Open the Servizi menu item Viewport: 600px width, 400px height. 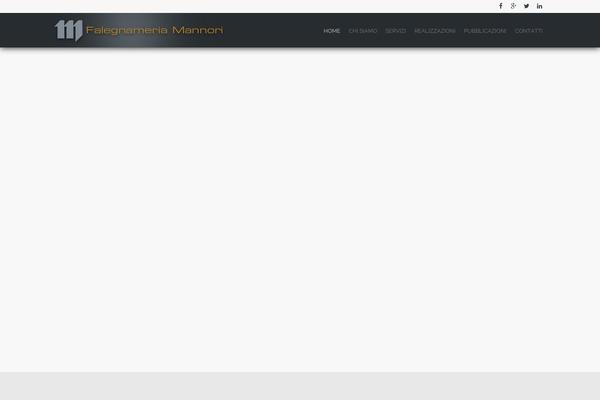coord(396,31)
